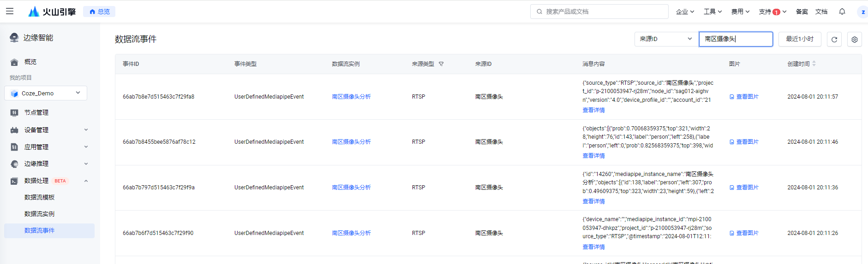Click the 火山引擎 logo
Image resolution: width=868 pixels, height=264 pixels.
click(52, 12)
